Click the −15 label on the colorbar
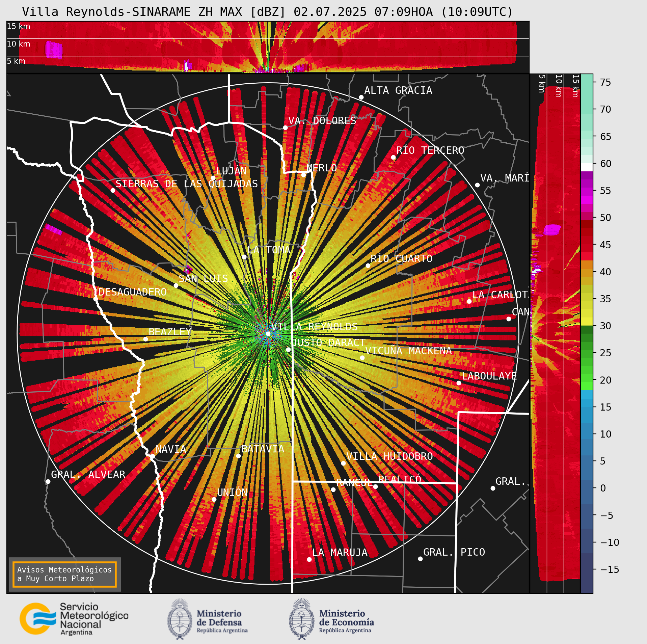Screen dimensions: 647x644 [x=610, y=569]
